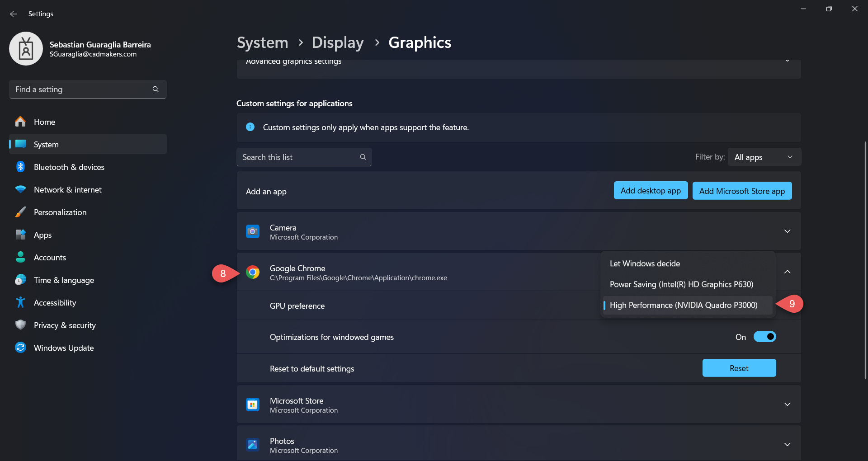Click the Google Chrome app icon
868x461 pixels.
253,272
